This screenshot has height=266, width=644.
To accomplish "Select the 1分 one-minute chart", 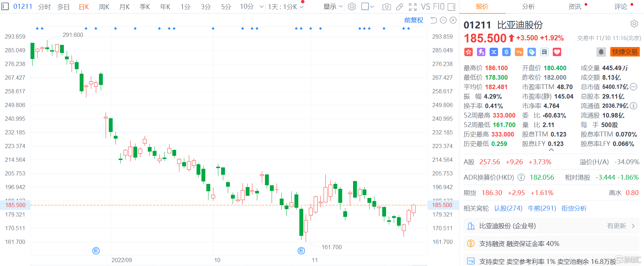I will [x=185, y=7].
